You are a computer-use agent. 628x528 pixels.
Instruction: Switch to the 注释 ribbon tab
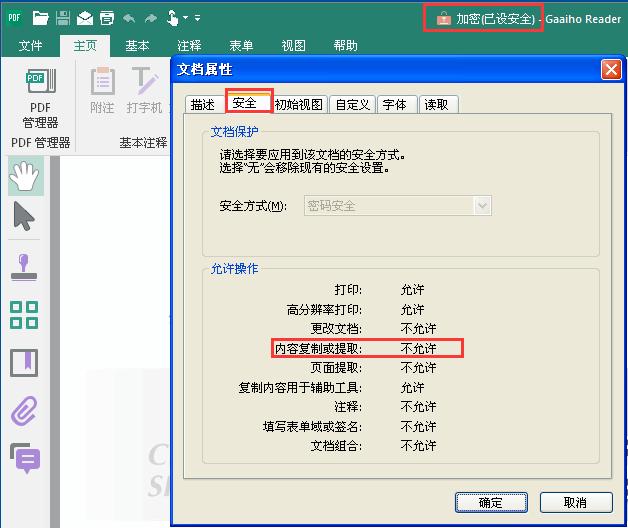coord(189,46)
